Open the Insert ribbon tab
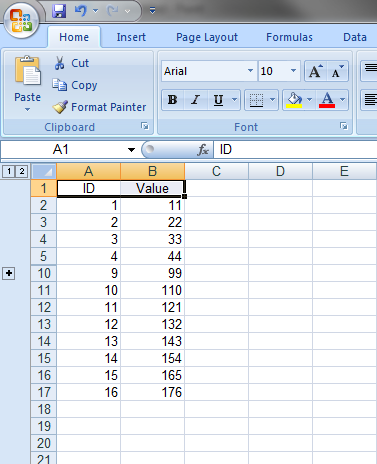This screenshot has height=464, width=377. click(x=131, y=37)
